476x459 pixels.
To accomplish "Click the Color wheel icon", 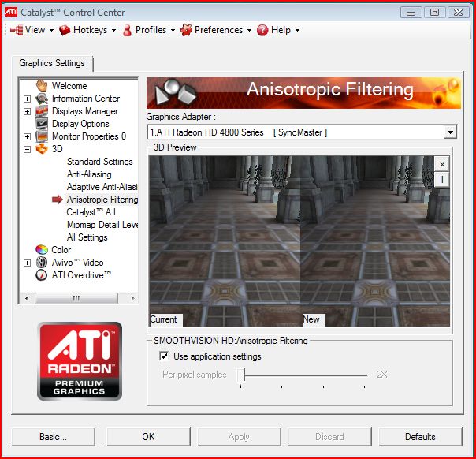I will (x=42, y=250).
